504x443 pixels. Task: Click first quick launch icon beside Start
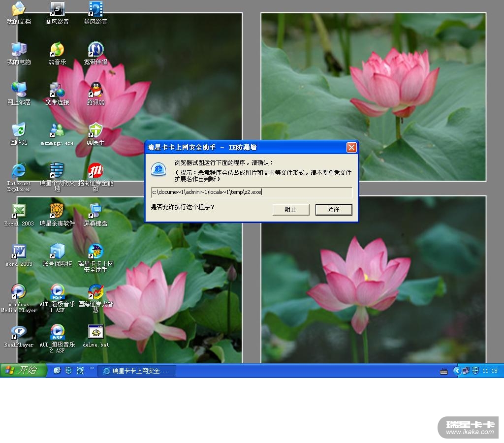[x=57, y=371]
